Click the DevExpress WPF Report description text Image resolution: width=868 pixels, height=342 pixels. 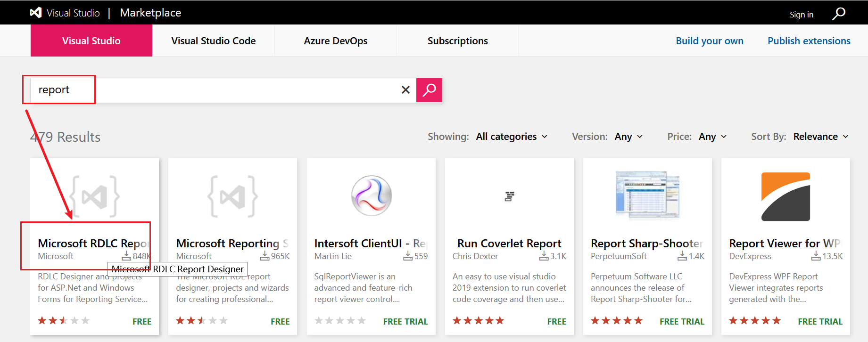[x=776, y=288]
